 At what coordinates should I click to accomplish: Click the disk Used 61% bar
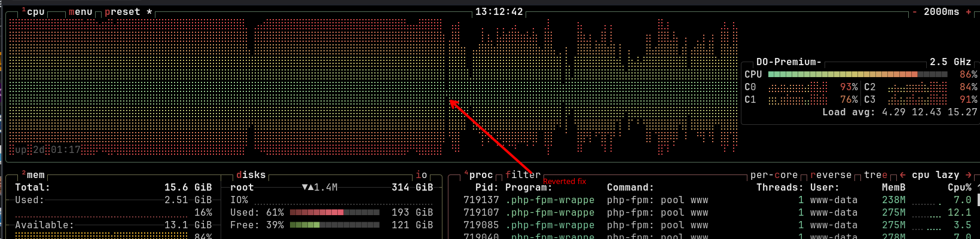click(335, 213)
